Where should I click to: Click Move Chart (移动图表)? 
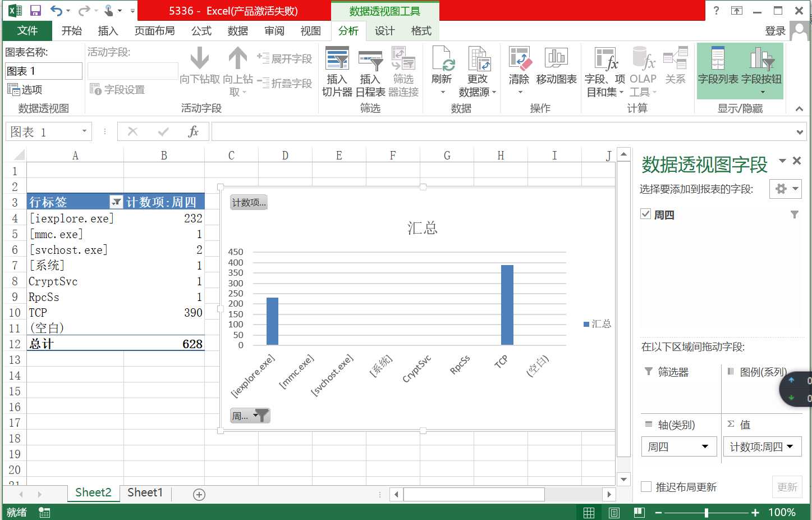(556, 66)
